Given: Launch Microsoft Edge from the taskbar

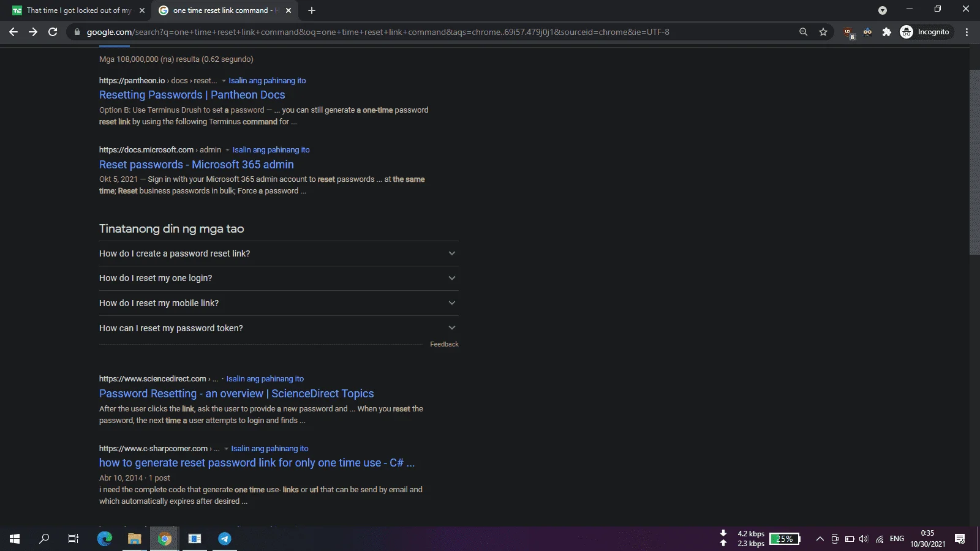Looking at the screenshot, I should [105, 539].
